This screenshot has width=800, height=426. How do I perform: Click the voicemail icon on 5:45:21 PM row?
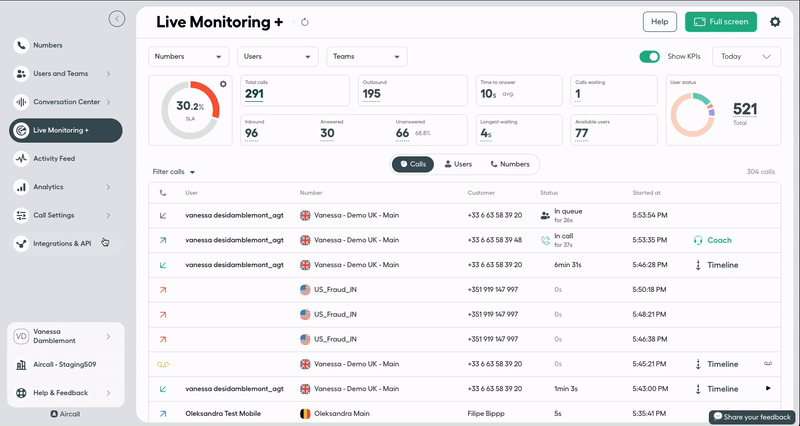pos(768,363)
